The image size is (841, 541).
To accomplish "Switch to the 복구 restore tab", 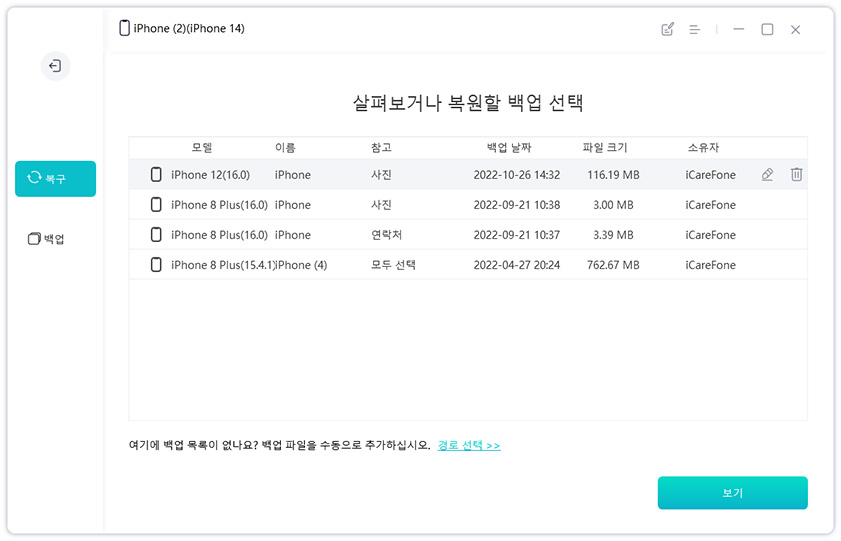I will [x=55, y=178].
